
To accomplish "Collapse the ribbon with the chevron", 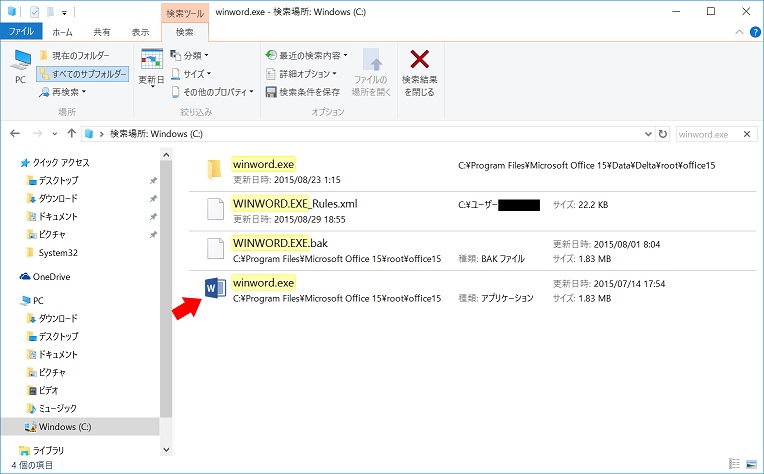I will click(739, 32).
